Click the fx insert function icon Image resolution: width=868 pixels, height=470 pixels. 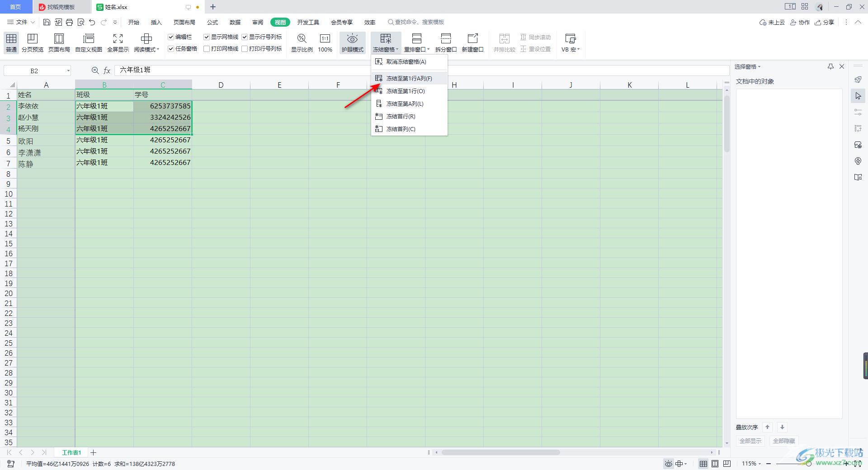coord(107,70)
